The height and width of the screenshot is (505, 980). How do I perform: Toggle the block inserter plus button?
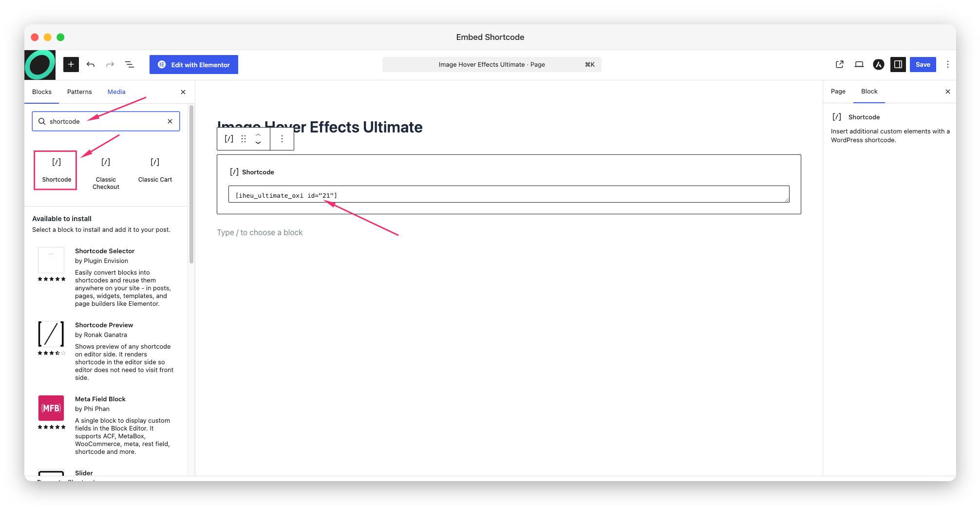71,64
